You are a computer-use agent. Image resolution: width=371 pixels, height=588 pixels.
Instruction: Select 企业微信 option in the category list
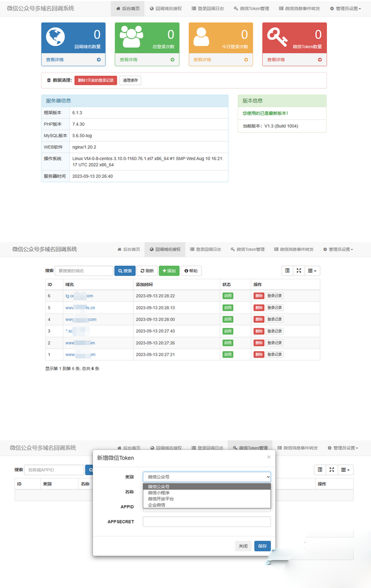point(157,505)
